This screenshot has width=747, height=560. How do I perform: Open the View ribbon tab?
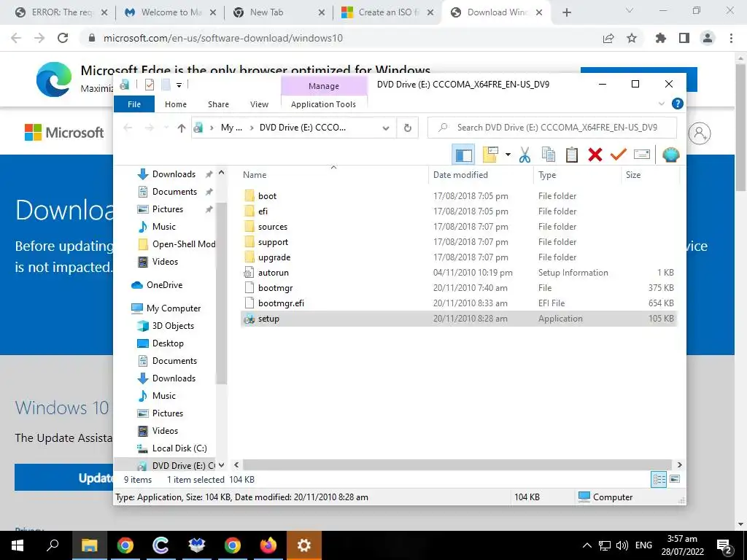pos(259,104)
